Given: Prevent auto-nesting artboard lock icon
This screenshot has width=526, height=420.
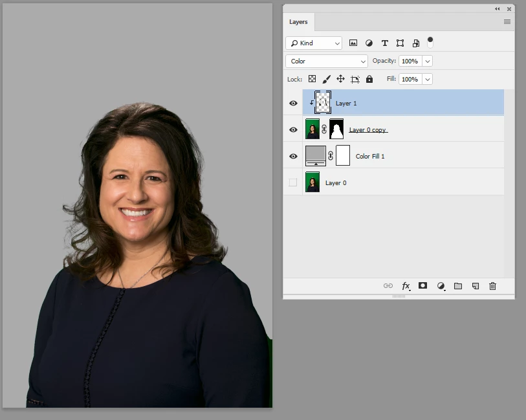Looking at the screenshot, I should click(355, 79).
